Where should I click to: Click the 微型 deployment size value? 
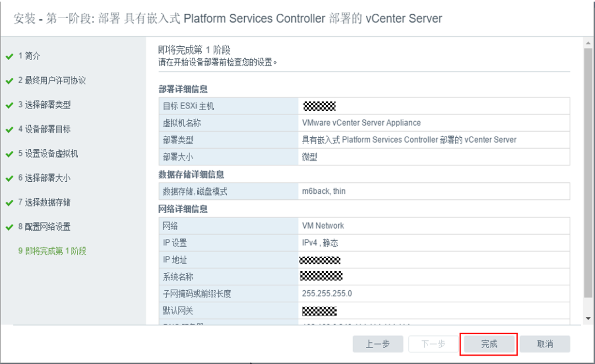pyautogui.click(x=309, y=157)
